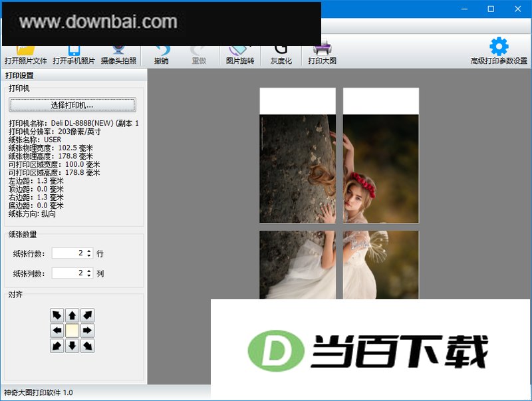Print the poster via 打印大图
The width and height of the screenshot is (532, 401).
click(x=322, y=53)
